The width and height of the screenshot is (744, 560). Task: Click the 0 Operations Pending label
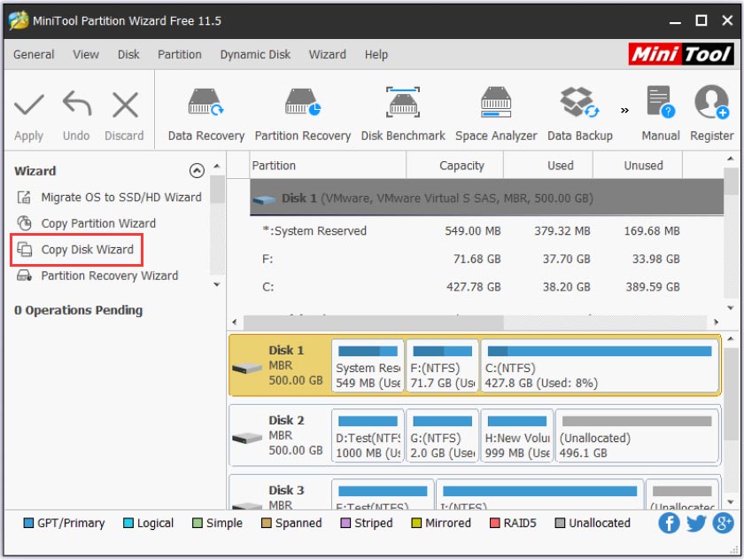pos(78,310)
